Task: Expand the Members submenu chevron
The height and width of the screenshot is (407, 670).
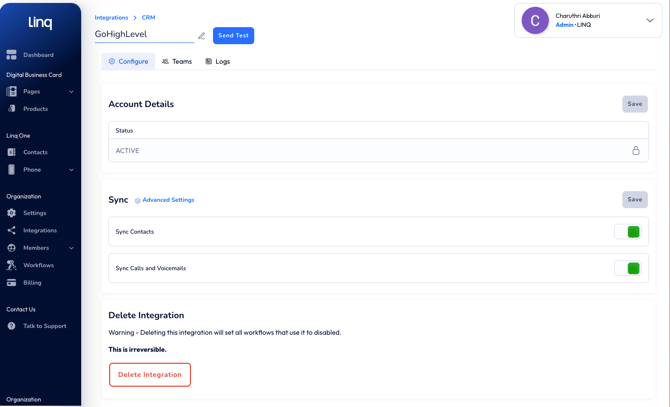Action: (x=71, y=248)
